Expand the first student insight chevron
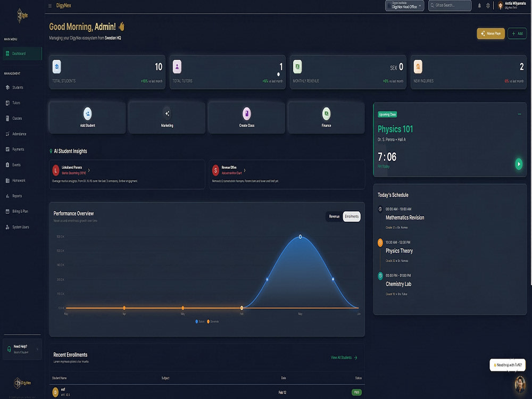Viewport: 532px width, 399px height. coord(89,170)
